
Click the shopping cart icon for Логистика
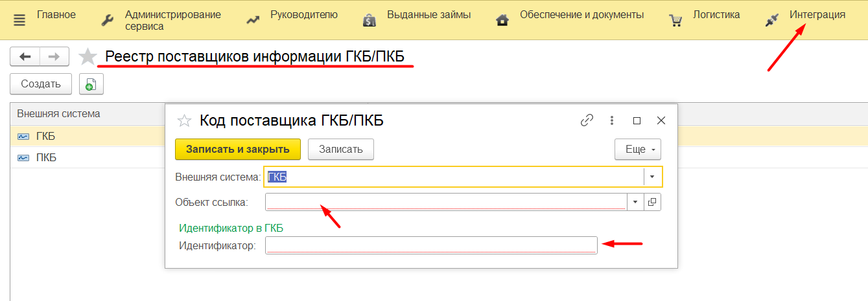pos(675,20)
